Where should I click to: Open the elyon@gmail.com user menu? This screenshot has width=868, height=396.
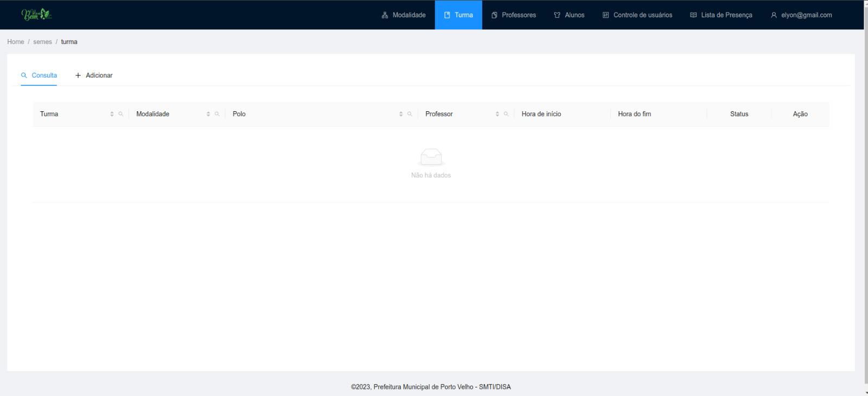coord(801,15)
